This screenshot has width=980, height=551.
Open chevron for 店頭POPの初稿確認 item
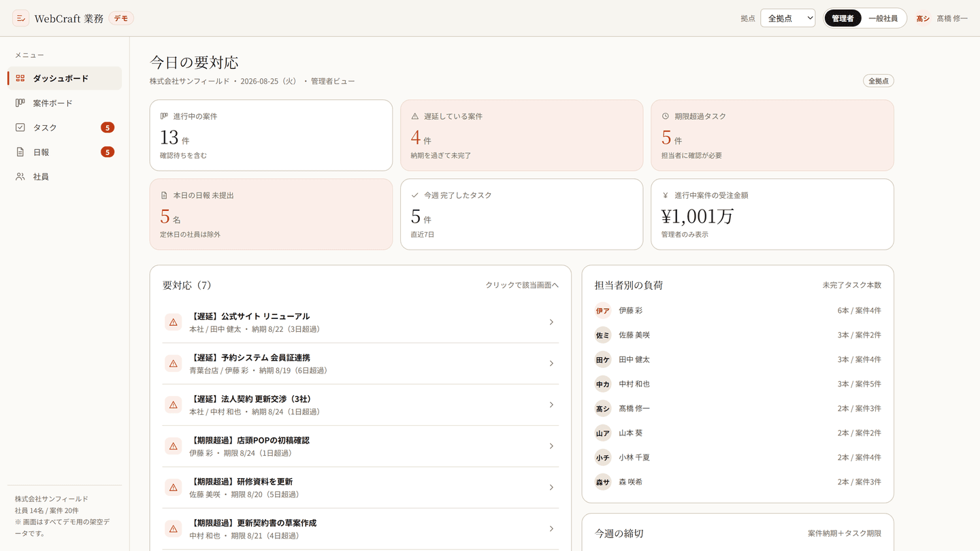pyautogui.click(x=551, y=446)
